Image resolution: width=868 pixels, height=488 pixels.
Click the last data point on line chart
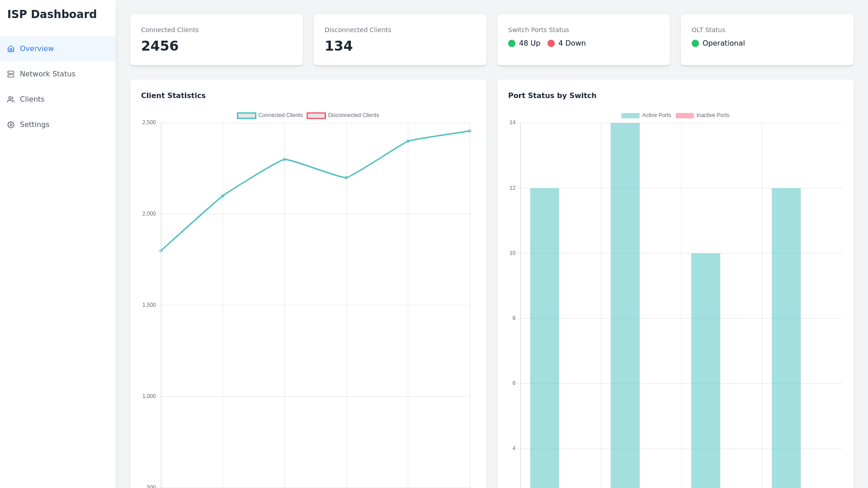click(x=470, y=131)
